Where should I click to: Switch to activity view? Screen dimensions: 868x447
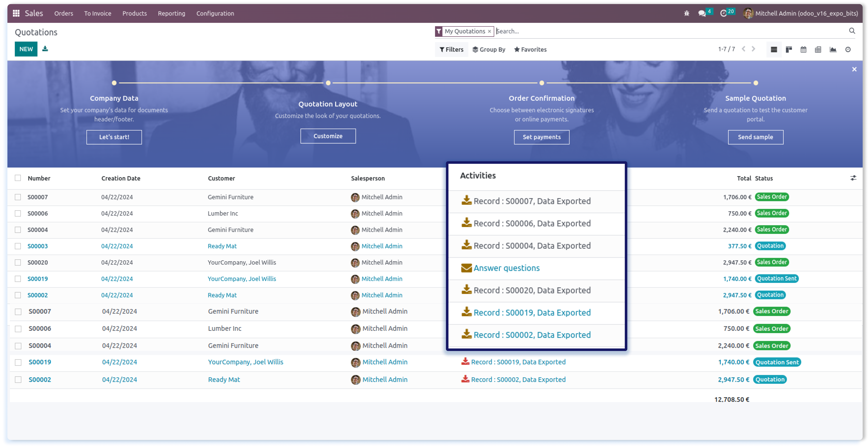coord(848,50)
